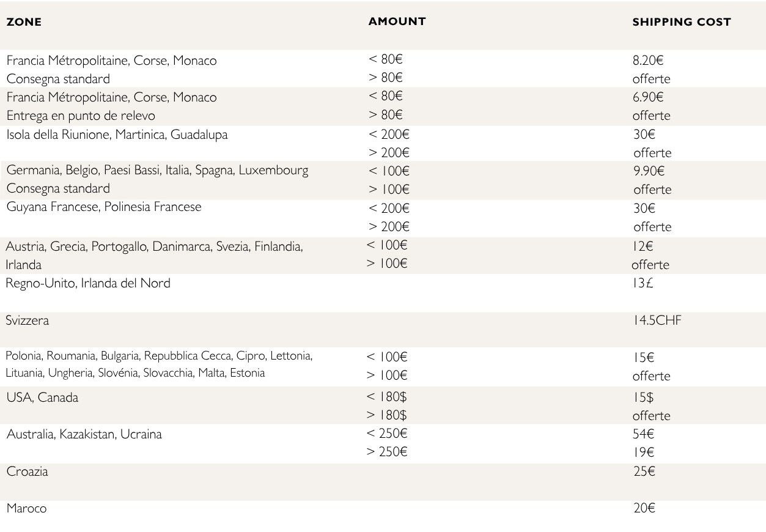
Task: Click the USA, Canada zone
Action: (x=42, y=397)
